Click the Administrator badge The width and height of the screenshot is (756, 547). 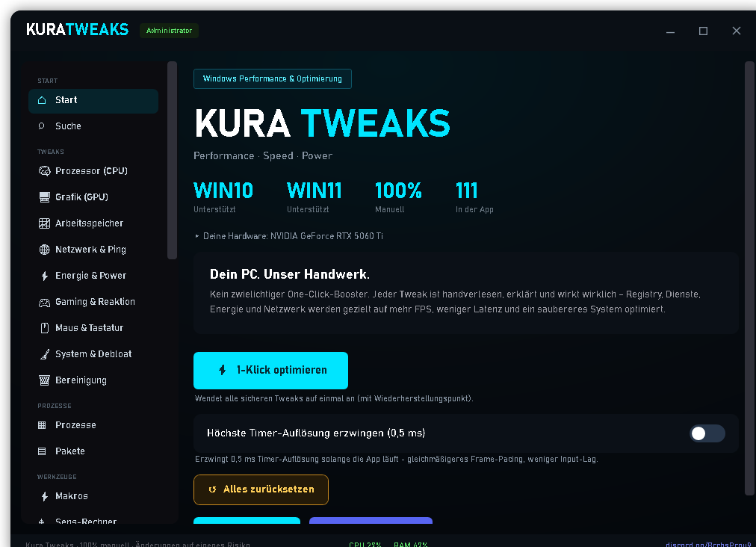169,31
